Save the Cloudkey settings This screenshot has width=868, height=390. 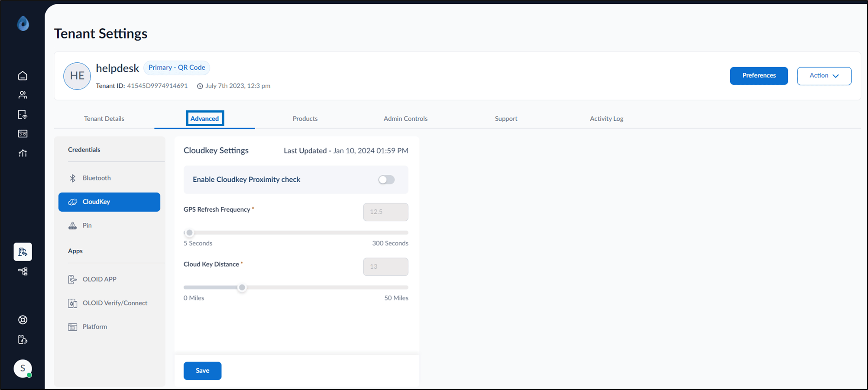point(203,371)
